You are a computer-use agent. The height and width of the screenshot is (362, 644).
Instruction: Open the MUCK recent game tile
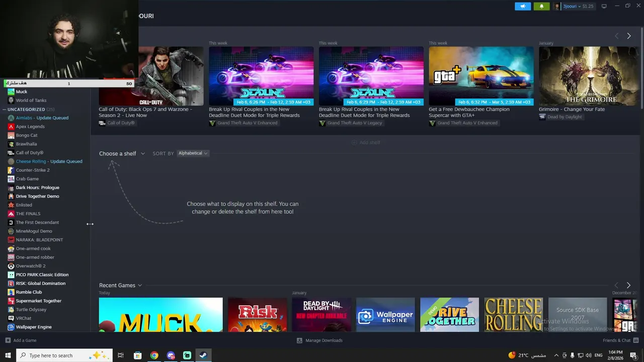tap(161, 315)
